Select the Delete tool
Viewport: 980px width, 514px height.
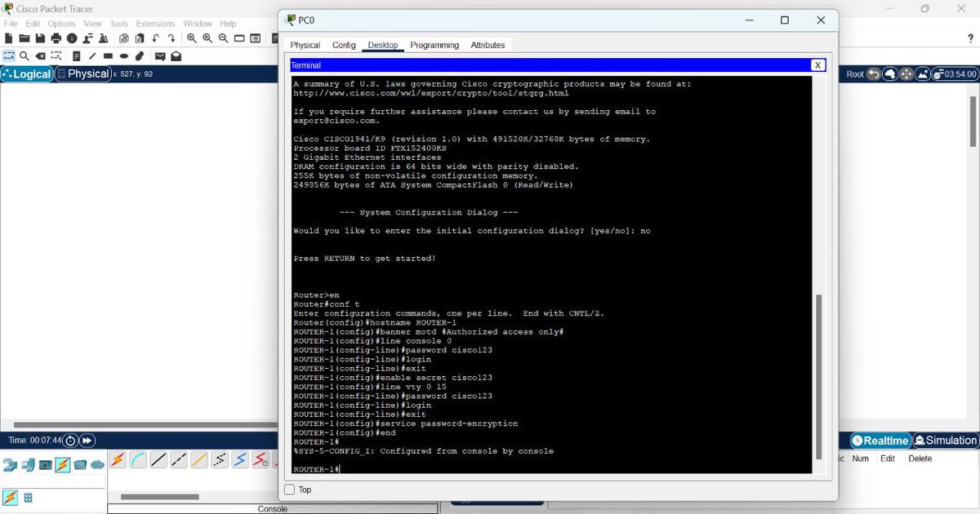39,55
